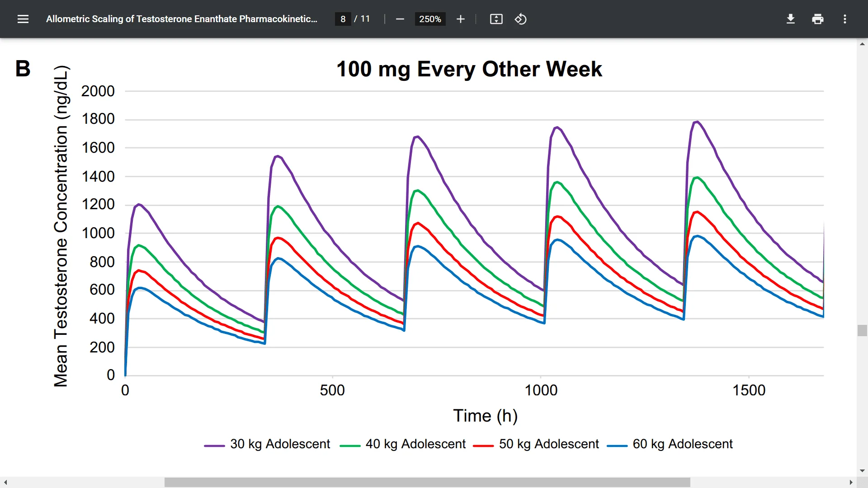Click the blue 60 kg legend line
The height and width of the screenshot is (488, 868).
point(617,446)
